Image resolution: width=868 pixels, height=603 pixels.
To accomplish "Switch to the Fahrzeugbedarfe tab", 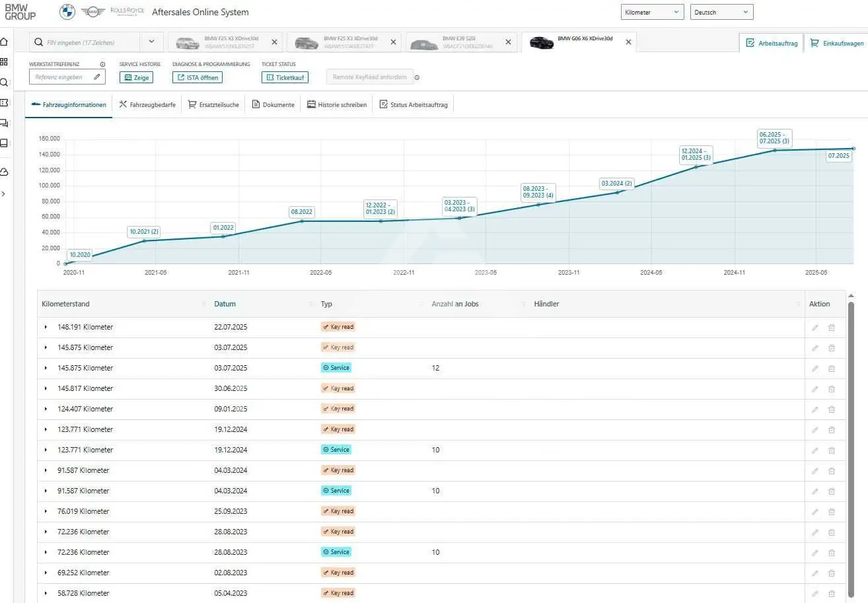I will point(147,104).
